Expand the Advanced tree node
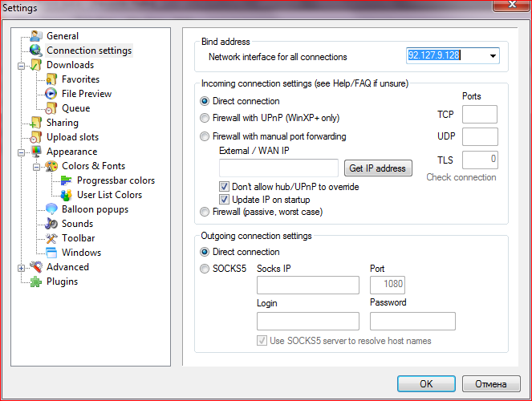Screen dimensions: 532x401 click(x=21, y=268)
